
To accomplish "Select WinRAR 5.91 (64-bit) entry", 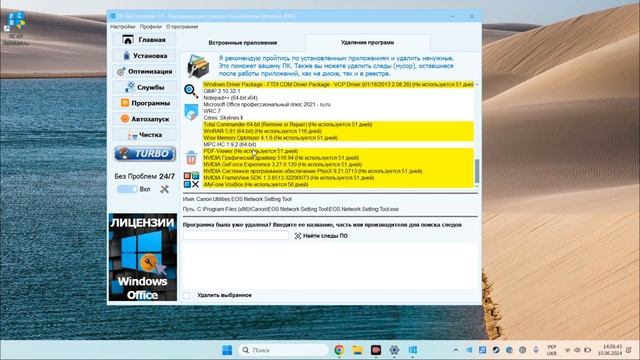I will click(x=338, y=131).
